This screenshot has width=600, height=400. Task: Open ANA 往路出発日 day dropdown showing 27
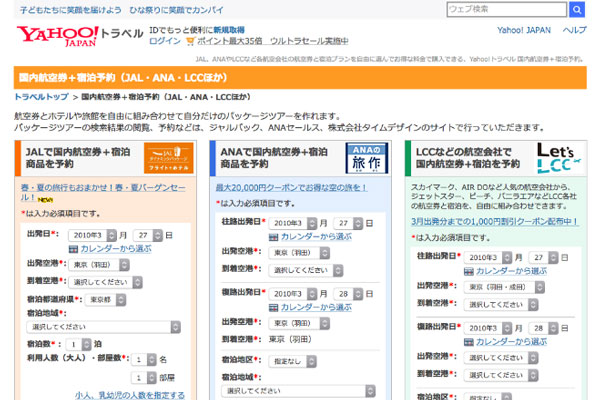pyautogui.click(x=348, y=223)
